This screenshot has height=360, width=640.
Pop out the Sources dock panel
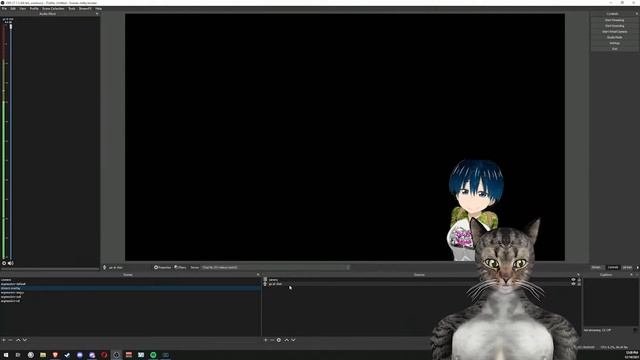click(x=578, y=275)
